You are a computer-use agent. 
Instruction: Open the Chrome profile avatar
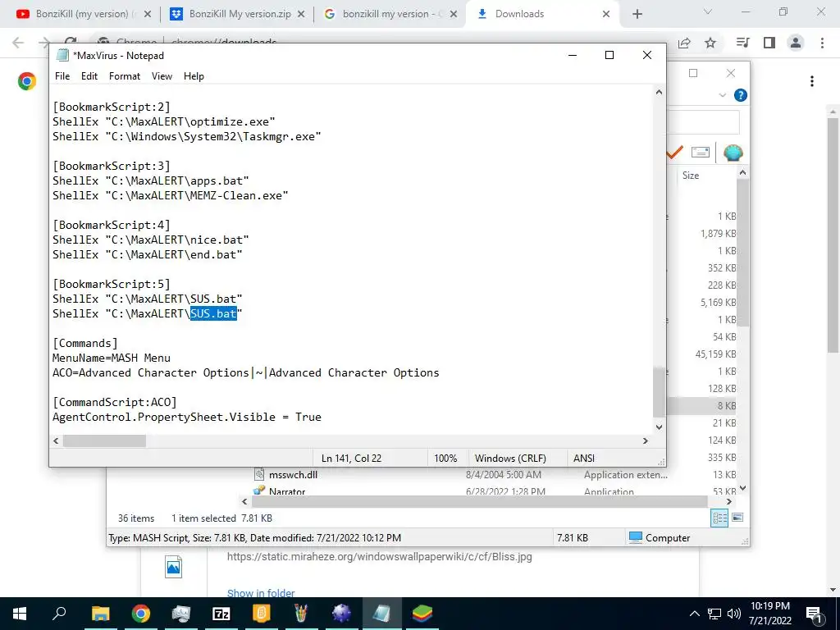tap(796, 43)
